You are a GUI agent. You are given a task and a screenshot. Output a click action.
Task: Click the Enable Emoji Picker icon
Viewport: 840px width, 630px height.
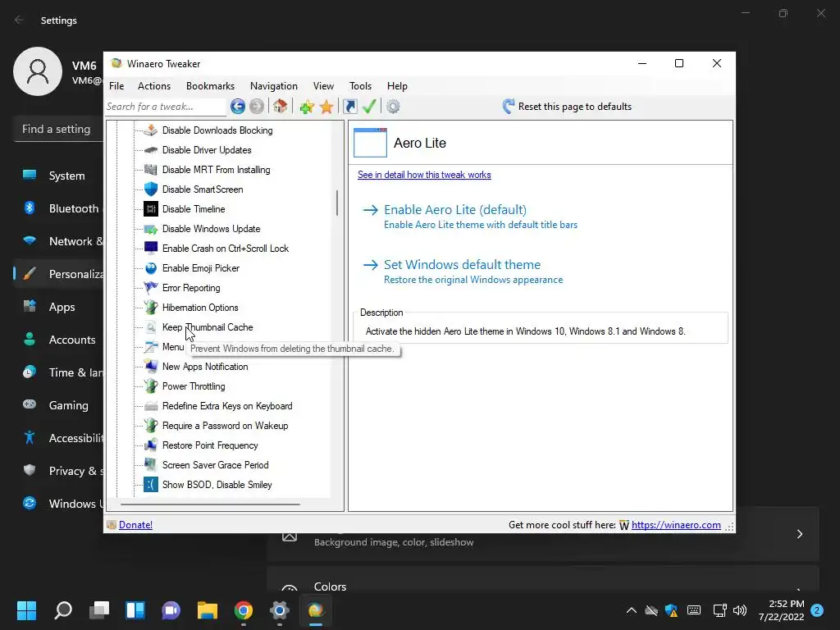point(151,268)
